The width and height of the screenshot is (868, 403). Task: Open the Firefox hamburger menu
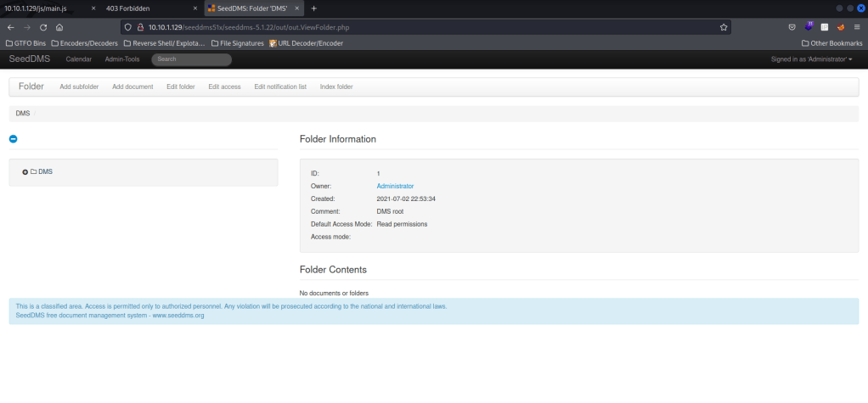tap(857, 27)
